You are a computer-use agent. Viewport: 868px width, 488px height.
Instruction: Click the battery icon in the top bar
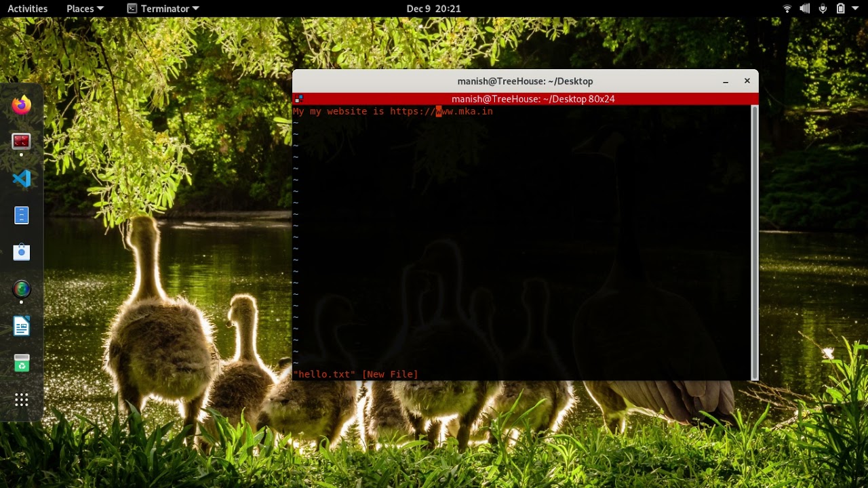pos(841,9)
